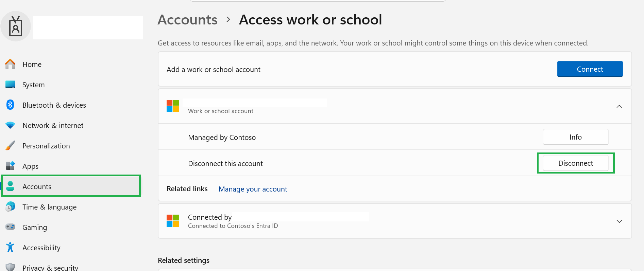Go to Accounts in the sidebar

click(x=71, y=186)
